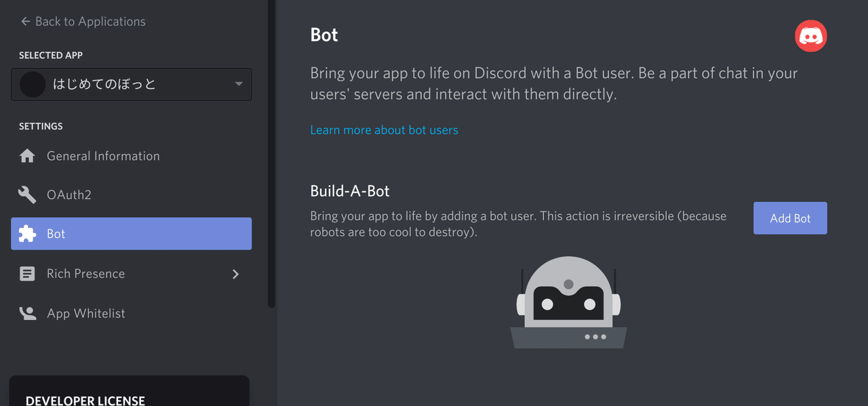
Task: Select the wrench icon for OAuth2
Action: (x=27, y=195)
